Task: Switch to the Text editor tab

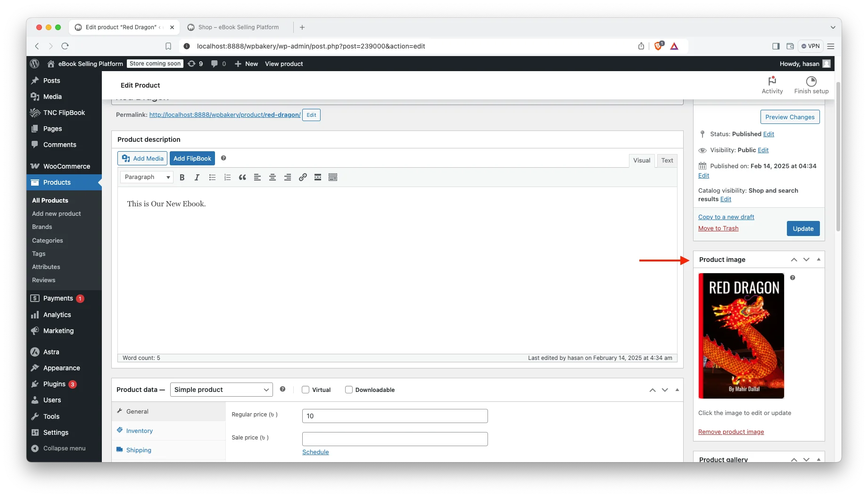Action: [667, 161]
